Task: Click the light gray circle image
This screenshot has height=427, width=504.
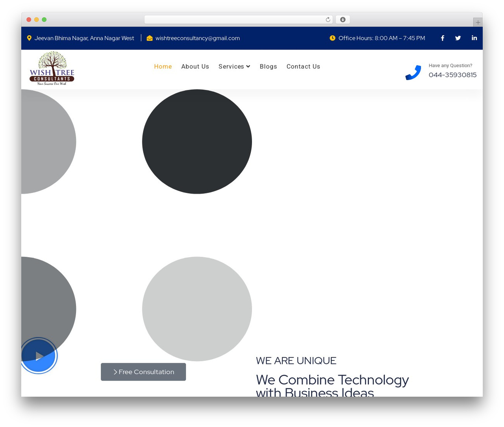Action: click(x=197, y=309)
